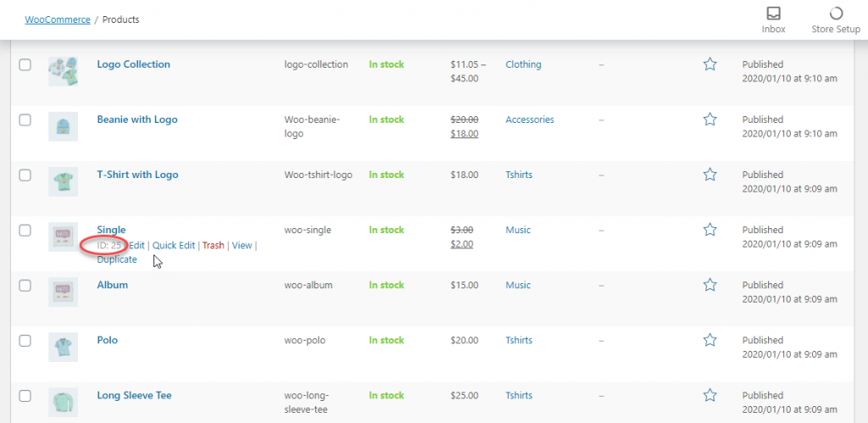The width and height of the screenshot is (868, 423).
Task: Open Tshirts category in T-Shirt with Logo row
Action: (519, 175)
